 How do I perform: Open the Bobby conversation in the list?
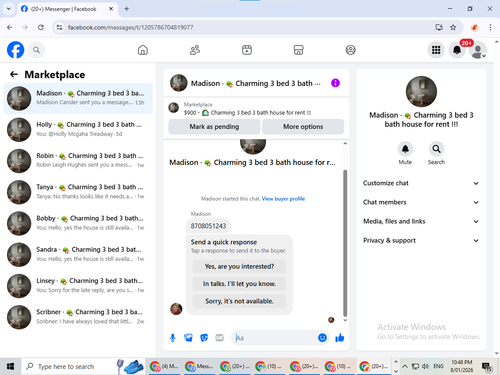pyautogui.click(x=78, y=223)
